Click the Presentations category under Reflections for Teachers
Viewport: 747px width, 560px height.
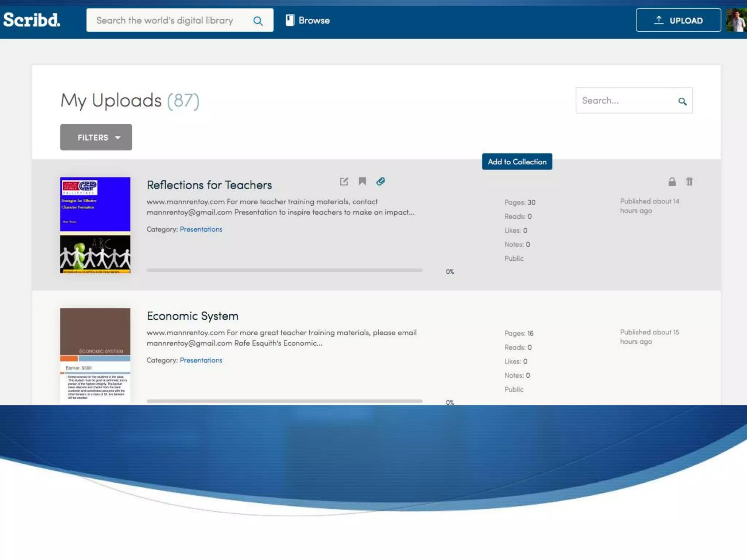click(x=201, y=229)
